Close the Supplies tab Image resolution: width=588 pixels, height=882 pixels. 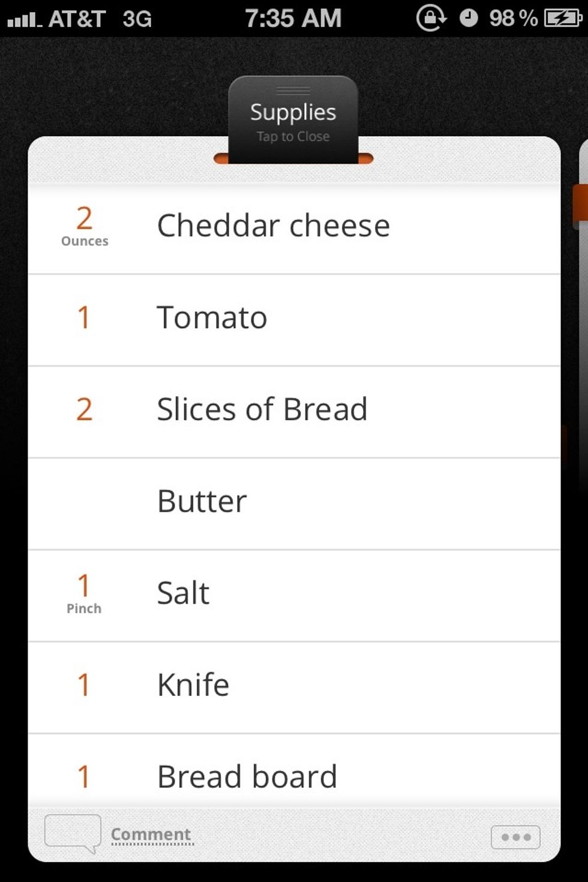click(293, 123)
